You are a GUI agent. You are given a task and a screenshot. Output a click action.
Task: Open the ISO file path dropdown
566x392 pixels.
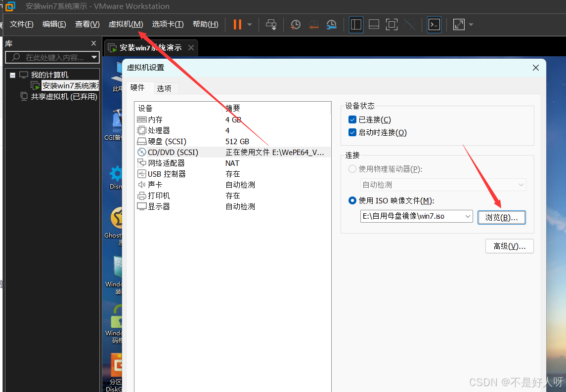coord(468,216)
